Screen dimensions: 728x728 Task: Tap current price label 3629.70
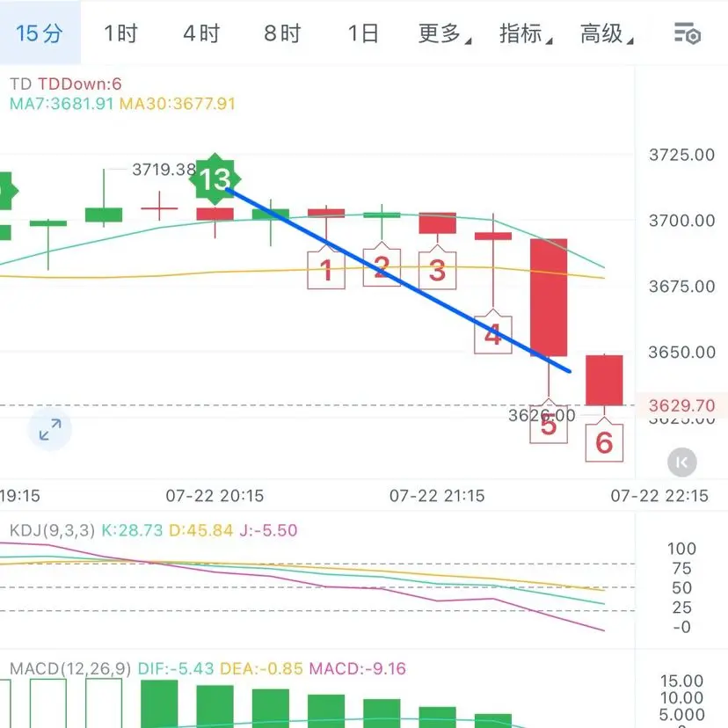(681, 405)
